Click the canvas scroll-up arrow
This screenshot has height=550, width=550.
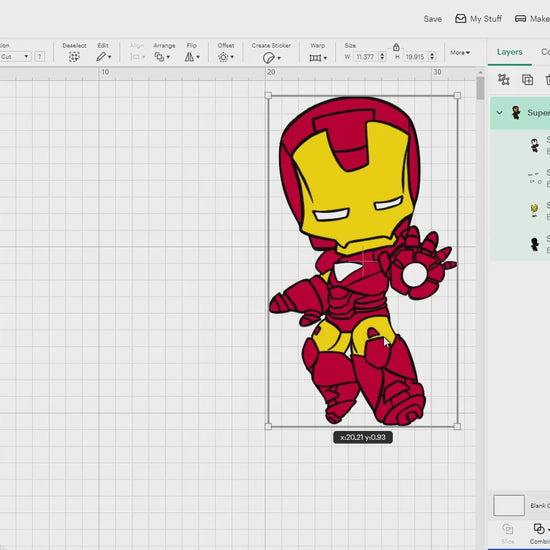click(x=480, y=72)
